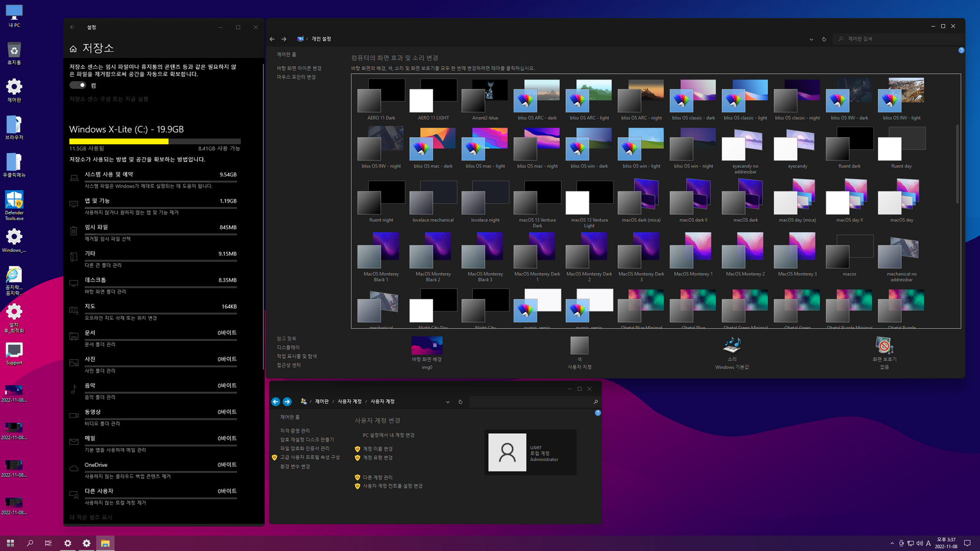The width and height of the screenshot is (980, 551).
Task: Open taskbar search icon
Action: point(29,543)
